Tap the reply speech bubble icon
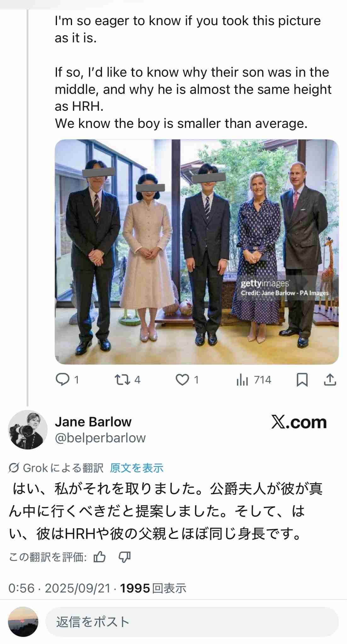Screen dimensions: 347x644 [62, 380]
